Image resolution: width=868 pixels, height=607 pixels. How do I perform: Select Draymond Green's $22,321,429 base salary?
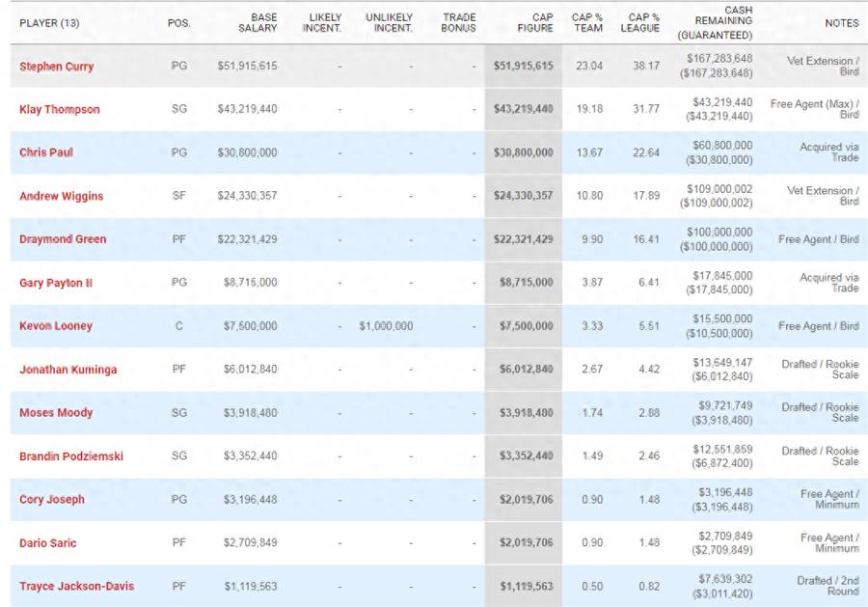point(247,239)
